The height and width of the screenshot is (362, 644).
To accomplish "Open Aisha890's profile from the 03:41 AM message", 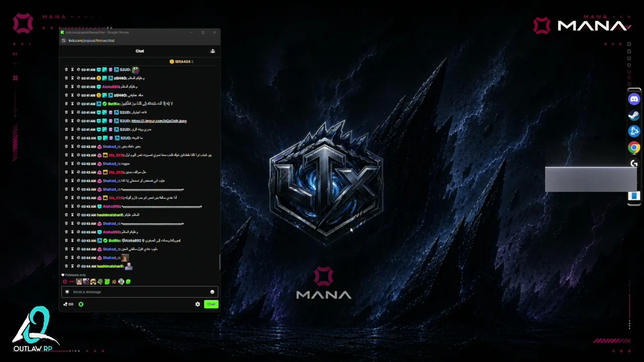I will pos(111,86).
